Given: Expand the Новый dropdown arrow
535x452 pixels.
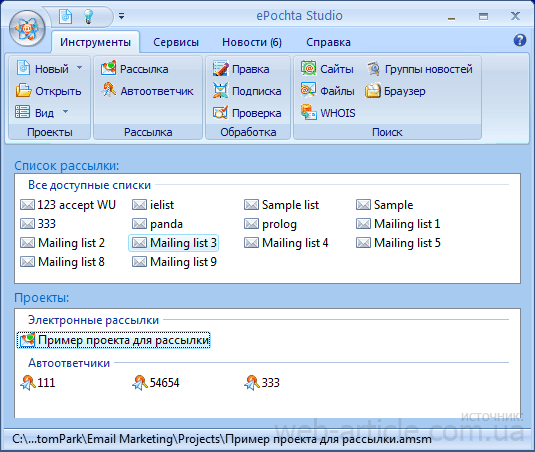Looking at the screenshot, I should coord(79,68).
